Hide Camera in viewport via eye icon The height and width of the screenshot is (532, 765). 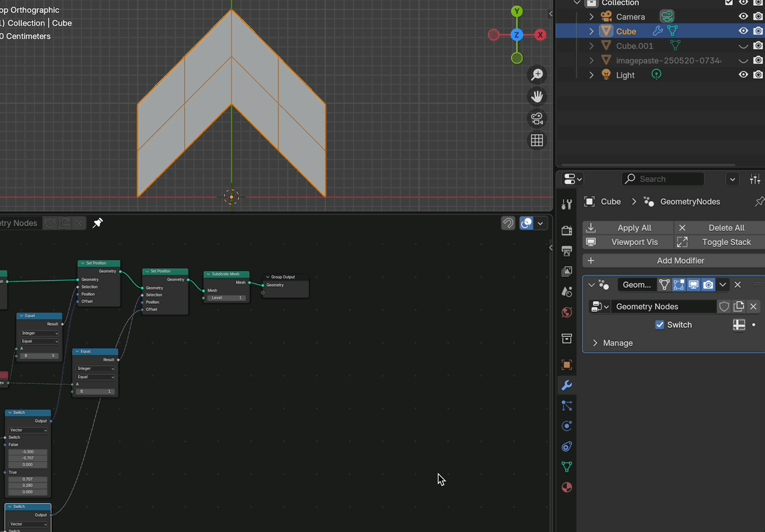(x=743, y=16)
